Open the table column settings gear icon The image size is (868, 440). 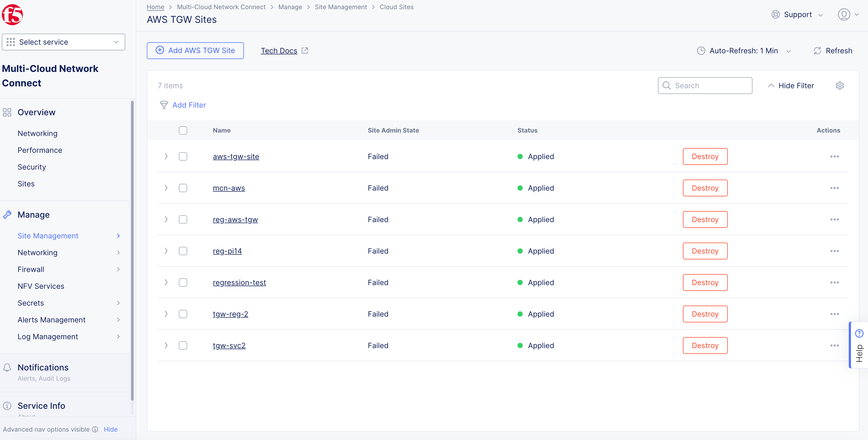pos(840,85)
